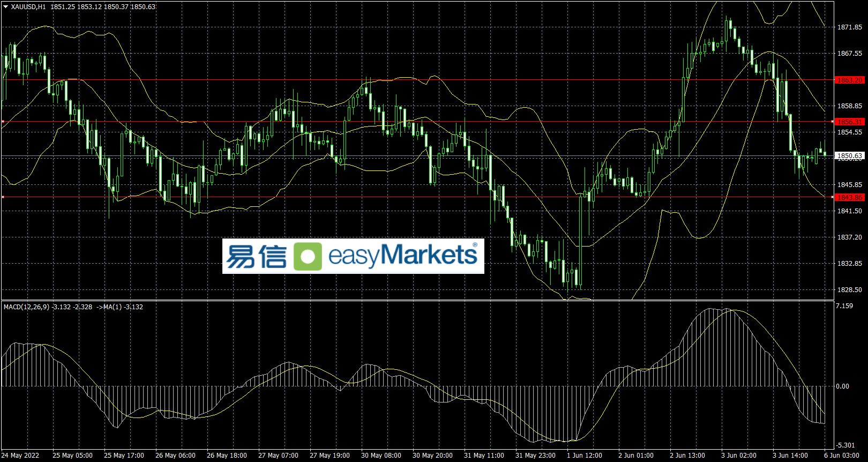The height and width of the screenshot is (462, 868).
Task: Click the current price label 1850.63
Action: (850, 156)
